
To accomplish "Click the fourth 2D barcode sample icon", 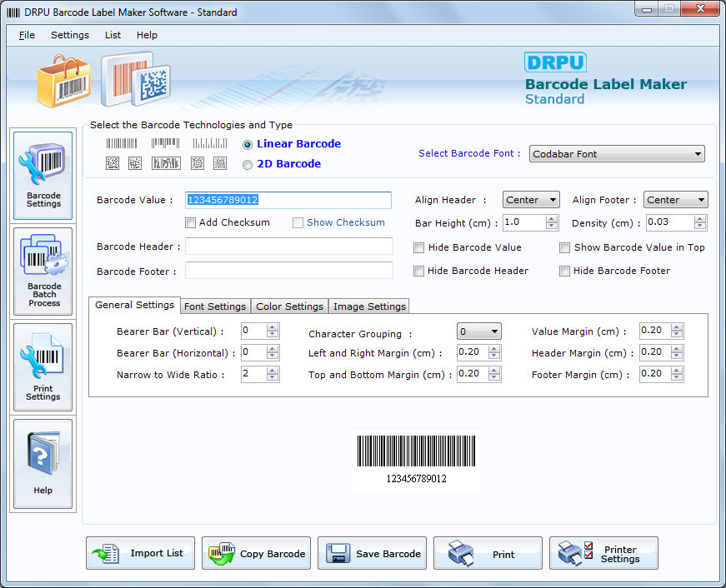I will [198, 163].
